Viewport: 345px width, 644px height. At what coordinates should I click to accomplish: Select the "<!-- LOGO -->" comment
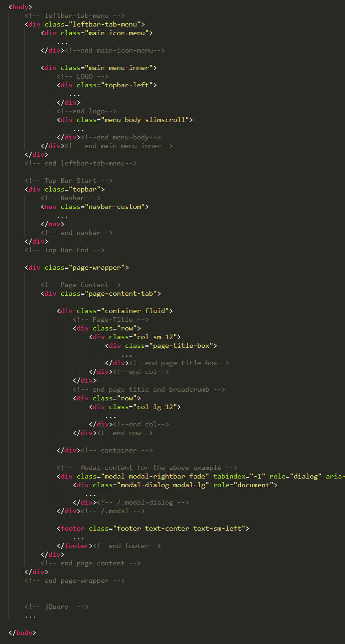coord(83,76)
